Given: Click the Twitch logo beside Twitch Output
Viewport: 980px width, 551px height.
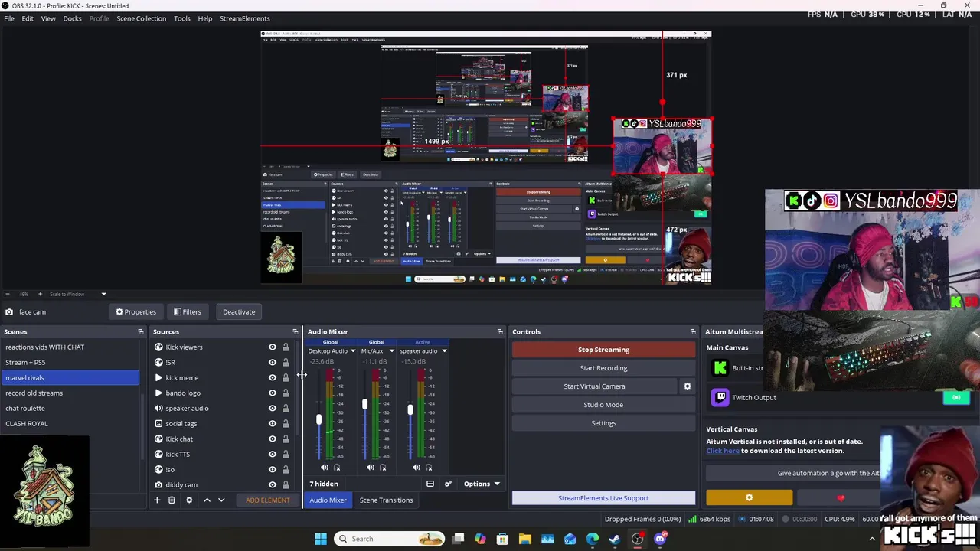Looking at the screenshot, I should coord(720,397).
